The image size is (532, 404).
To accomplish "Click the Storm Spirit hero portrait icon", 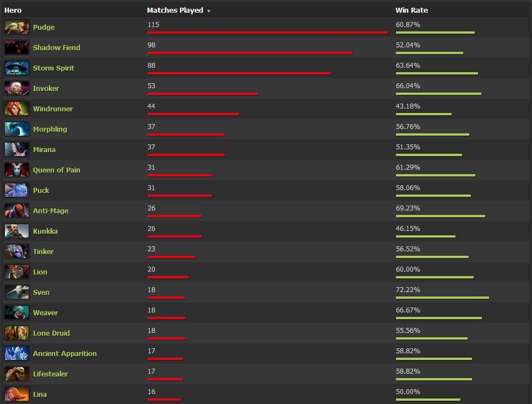I will click(17, 67).
